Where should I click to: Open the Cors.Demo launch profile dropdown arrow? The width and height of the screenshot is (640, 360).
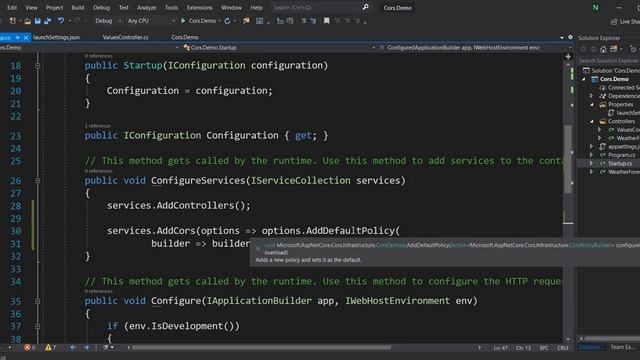pyautogui.click(x=220, y=21)
